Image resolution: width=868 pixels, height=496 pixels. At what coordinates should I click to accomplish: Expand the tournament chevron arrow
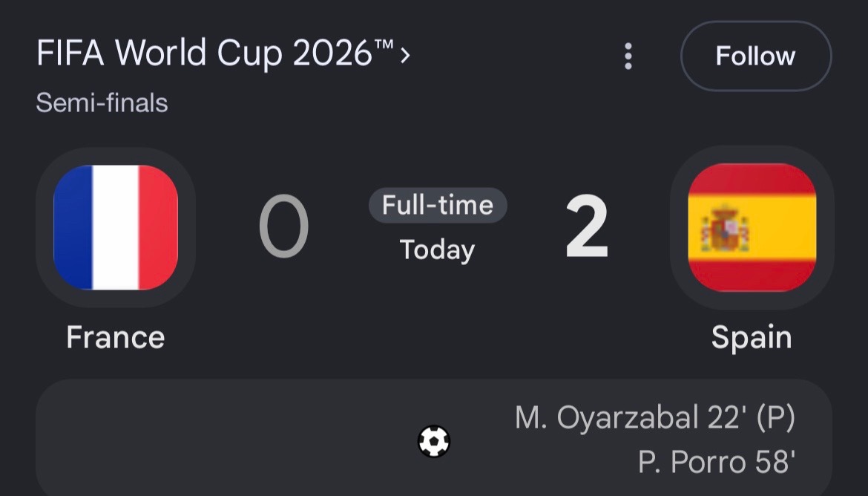tap(405, 55)
